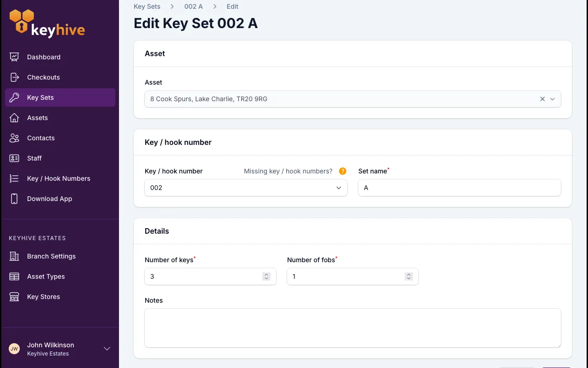The width and height of the screenshot is (588, 368).
Task: Open the Download App page
Action: point(60,199)
